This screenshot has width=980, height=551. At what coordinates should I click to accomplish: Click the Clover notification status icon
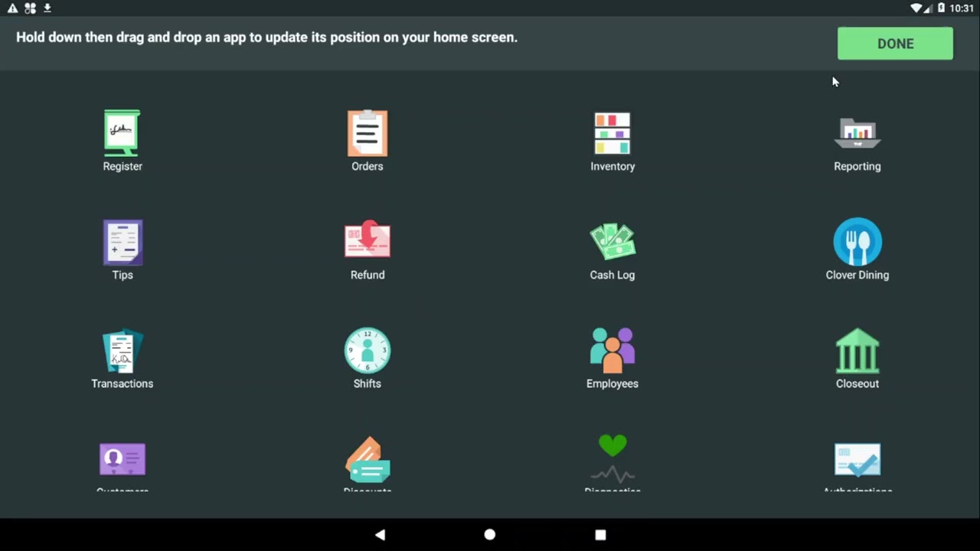[x=30, y=8]
